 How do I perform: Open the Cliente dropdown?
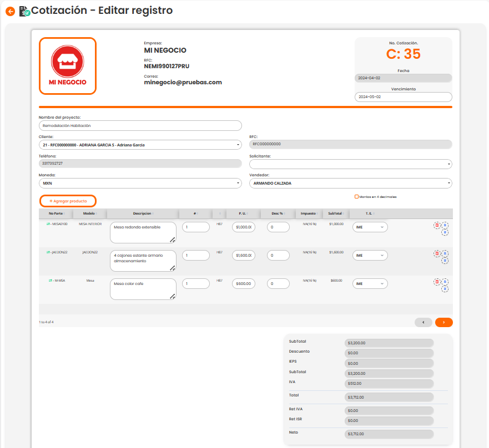[140, 145]
